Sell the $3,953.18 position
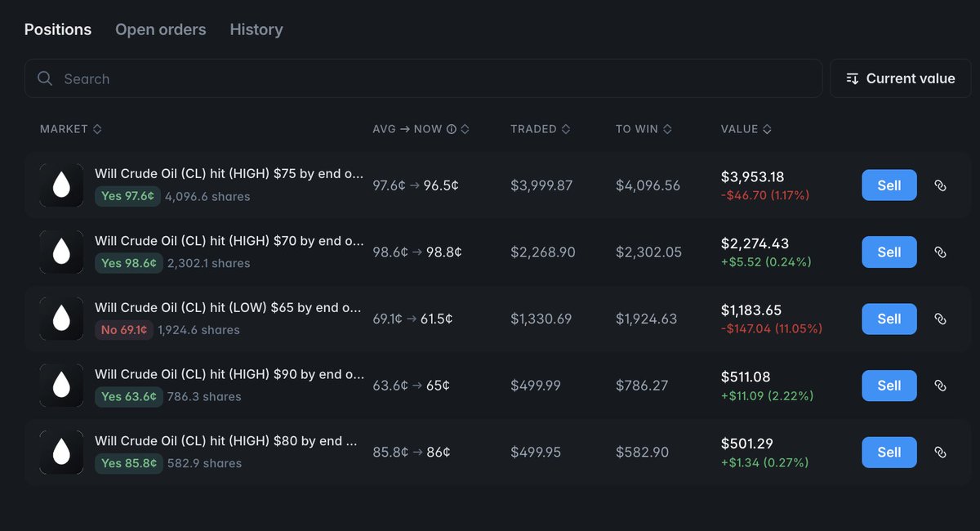Viewport: 980px width, 531px height. pos(889,185)
